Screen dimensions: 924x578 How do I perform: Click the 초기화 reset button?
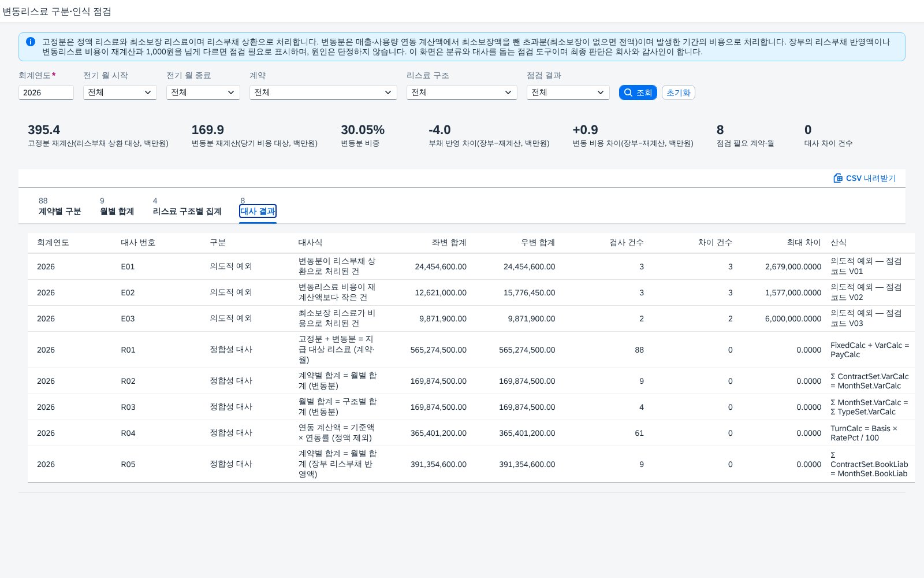679,92
